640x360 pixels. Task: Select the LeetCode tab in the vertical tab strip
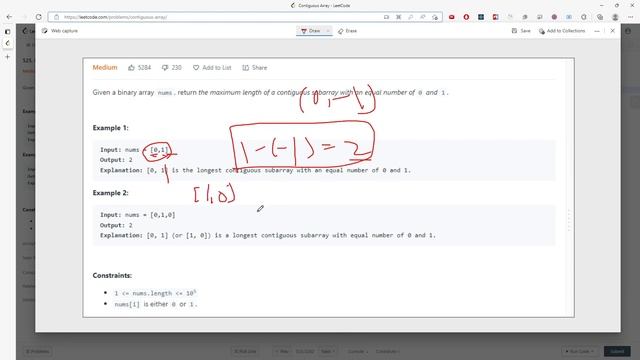(x=7, y=43)
